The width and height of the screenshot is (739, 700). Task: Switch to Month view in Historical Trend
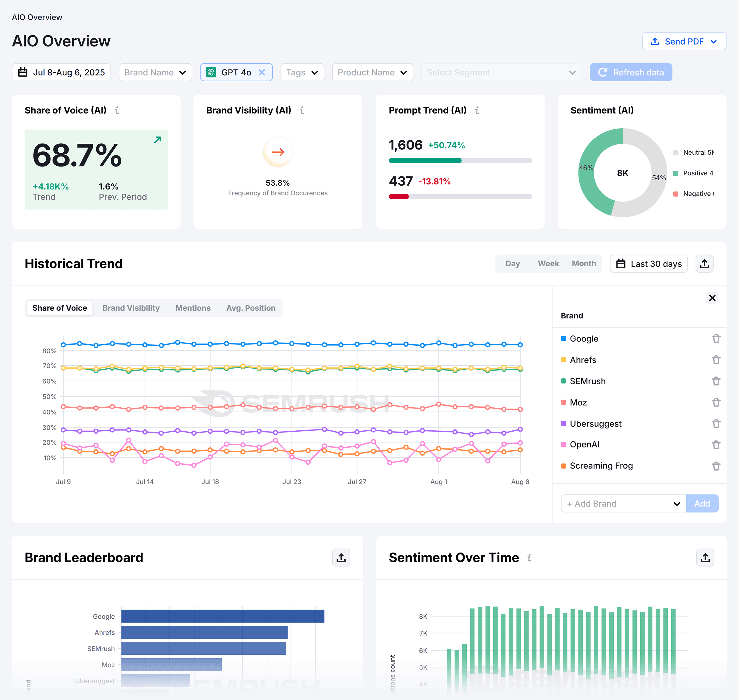(584, 263)
